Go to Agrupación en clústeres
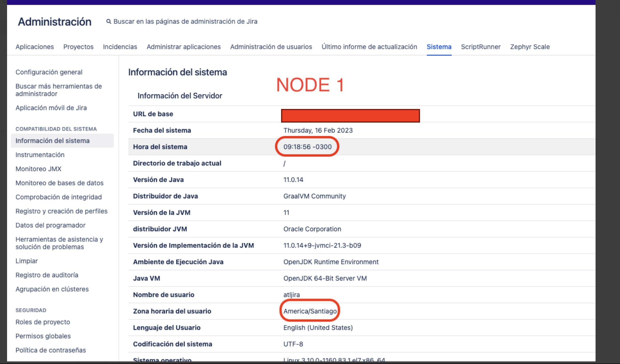Viewport: 620px width, 364px height. (52, 289)
